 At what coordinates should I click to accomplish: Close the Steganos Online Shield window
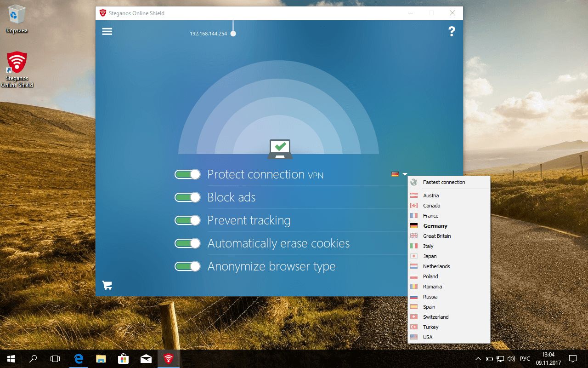tap(452, 13)
